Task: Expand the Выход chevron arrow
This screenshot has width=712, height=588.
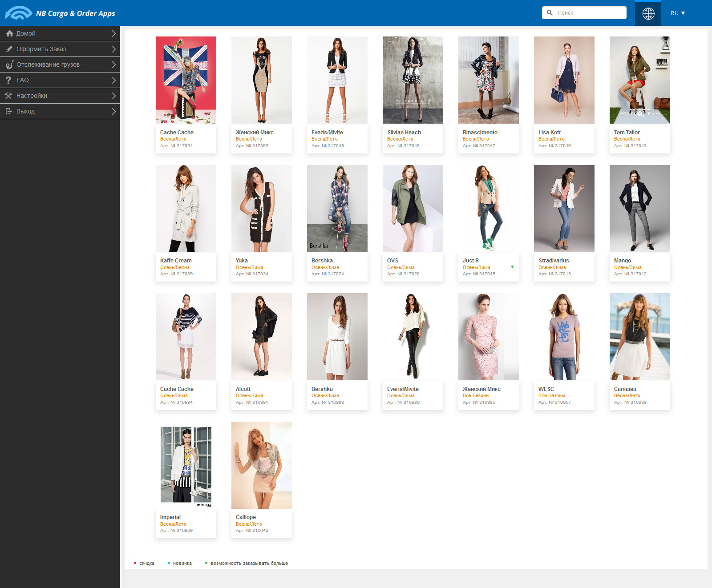Action: tap(114, 111)
